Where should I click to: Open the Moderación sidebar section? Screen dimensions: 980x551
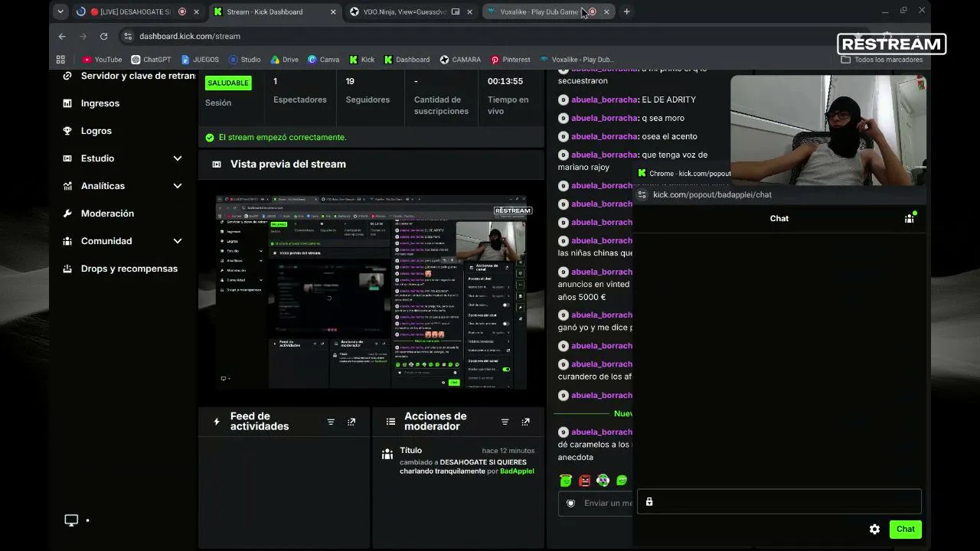[107, 214]
